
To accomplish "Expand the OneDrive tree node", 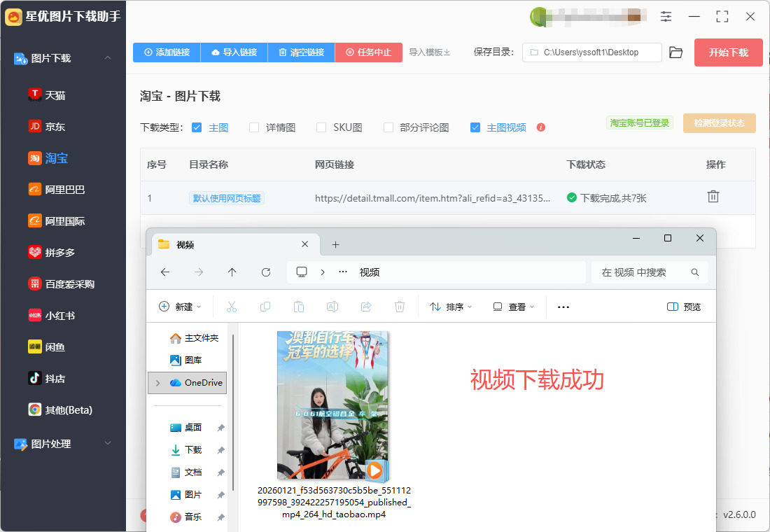I will click(x=157, y=383).
